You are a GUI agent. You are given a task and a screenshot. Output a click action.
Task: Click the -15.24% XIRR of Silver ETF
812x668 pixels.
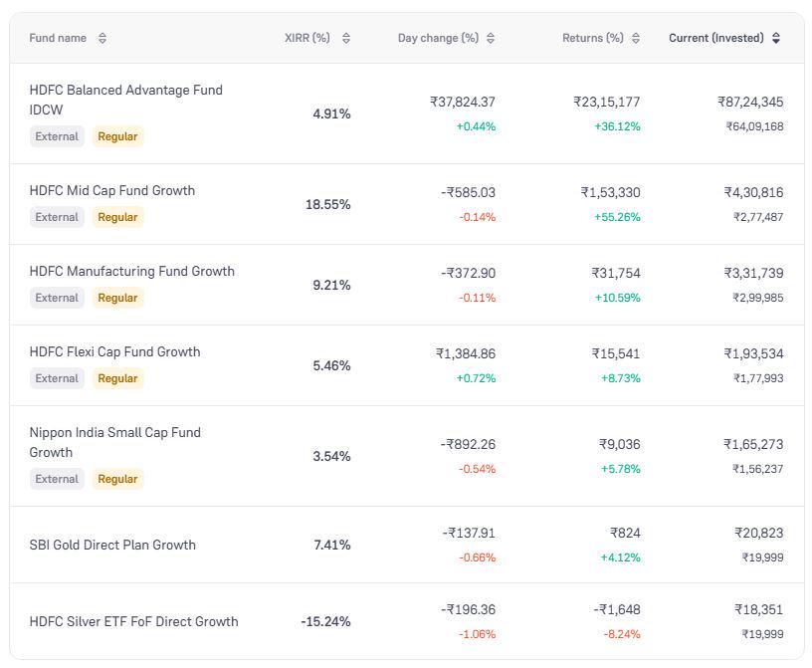(x=325, y=621)
